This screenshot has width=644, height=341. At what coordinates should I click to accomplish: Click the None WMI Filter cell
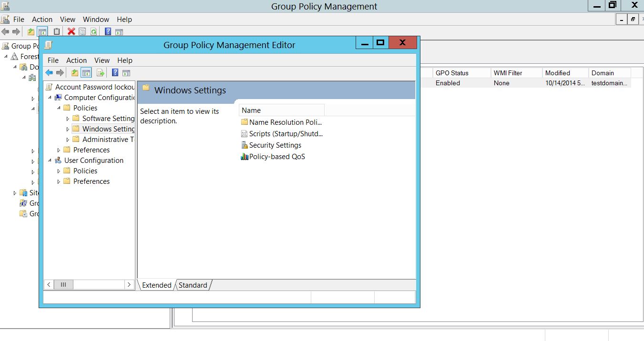click(501, 83)
